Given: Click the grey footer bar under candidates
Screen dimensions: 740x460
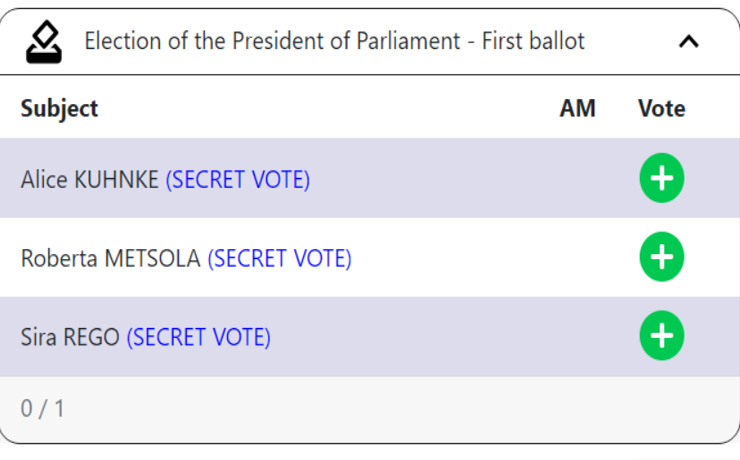Looking at the screenshot, I should (x=370, y=409).
